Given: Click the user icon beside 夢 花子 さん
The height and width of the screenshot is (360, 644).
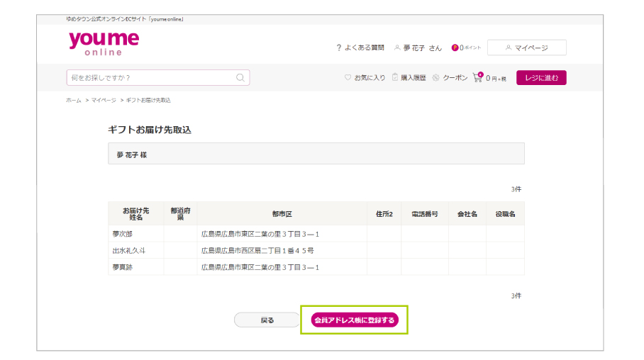Looking at the screenshot, I should (x=397, y=47).
